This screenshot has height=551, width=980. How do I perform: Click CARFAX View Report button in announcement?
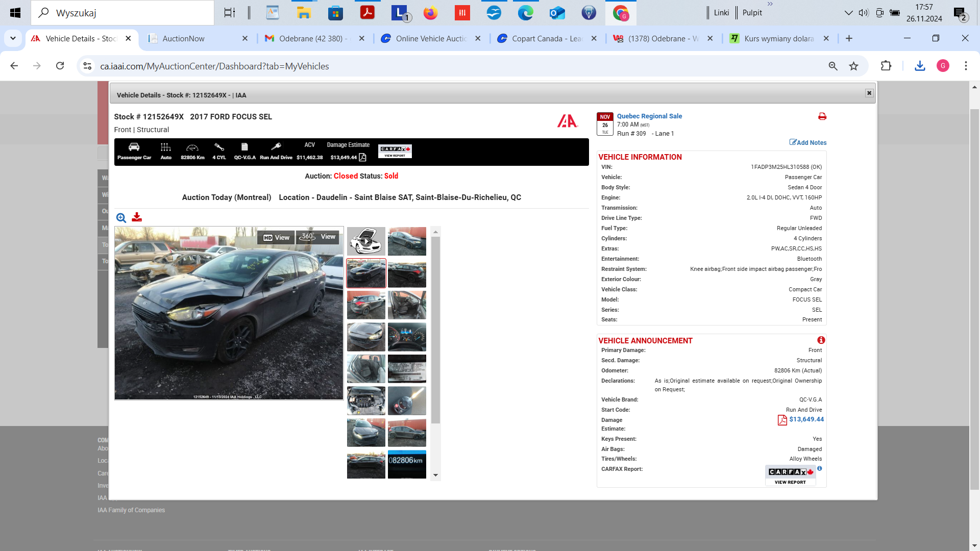[x=790, y=475]
